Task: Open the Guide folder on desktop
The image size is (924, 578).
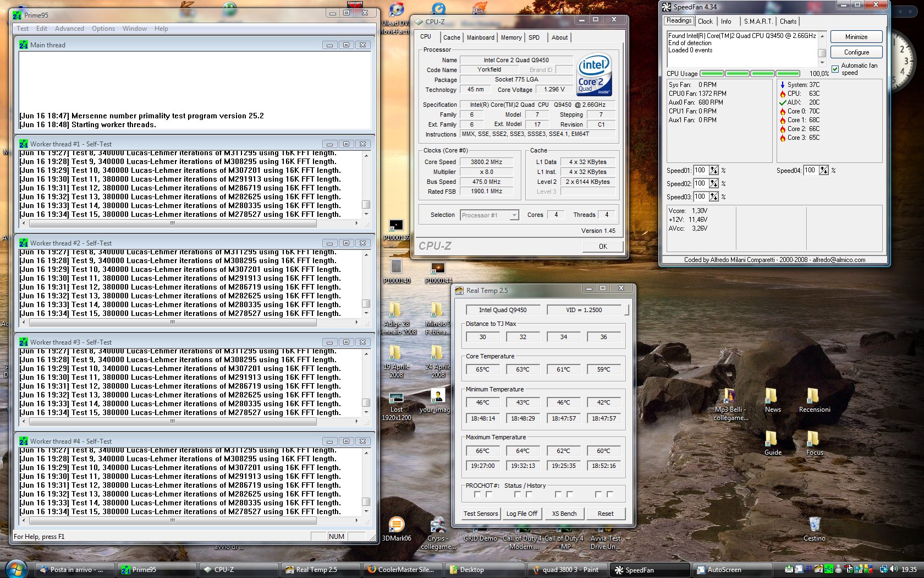Action: click(772, 443)
